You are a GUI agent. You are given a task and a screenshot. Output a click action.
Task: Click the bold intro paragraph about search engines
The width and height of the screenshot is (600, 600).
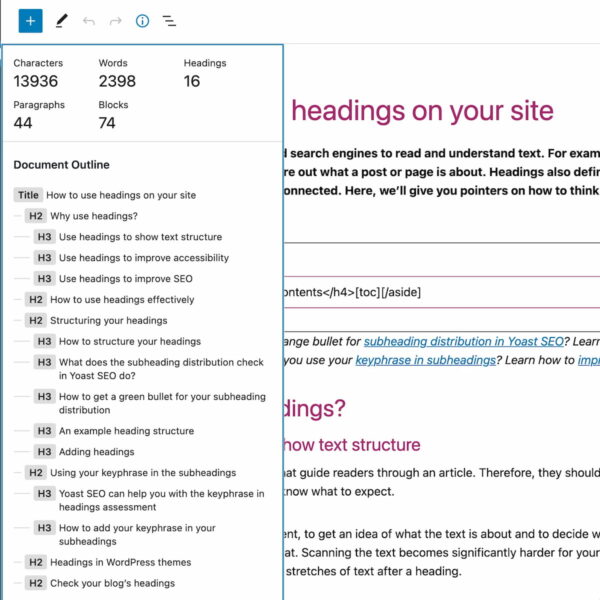(x=442, y=172)
